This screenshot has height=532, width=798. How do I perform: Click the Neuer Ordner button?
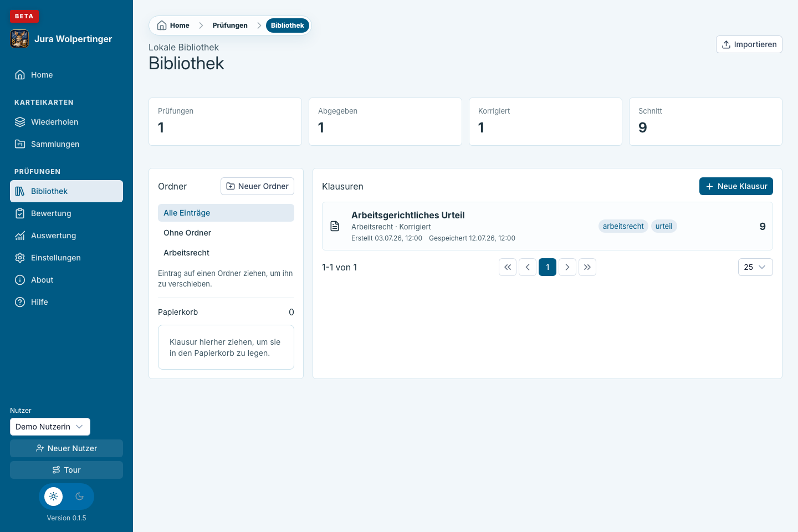[257, 186]
